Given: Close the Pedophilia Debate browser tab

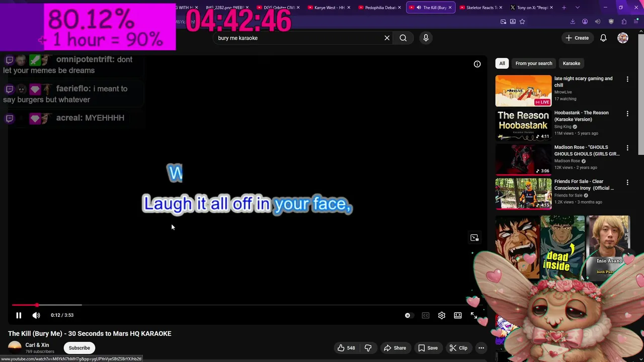Looking at the screenshot, I should pyautogui.click(x=399, y=8).
